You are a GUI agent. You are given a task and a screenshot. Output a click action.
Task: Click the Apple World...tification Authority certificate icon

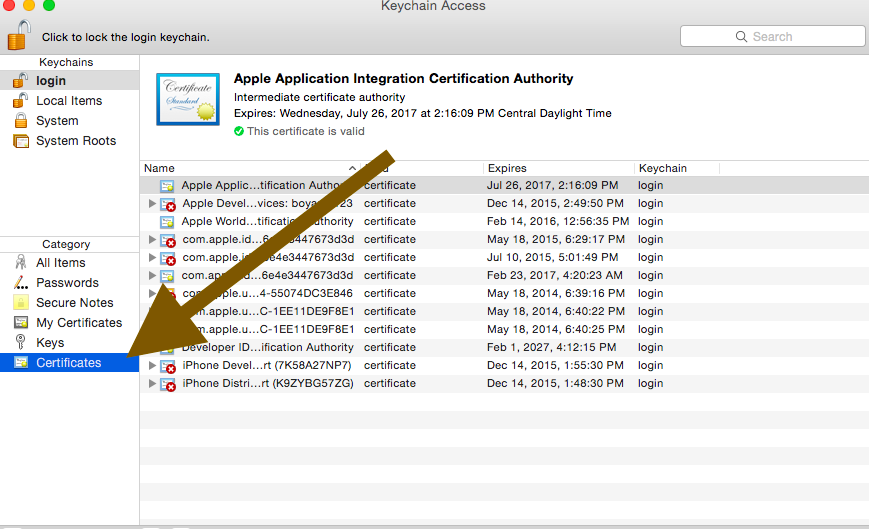pos(167,222)
